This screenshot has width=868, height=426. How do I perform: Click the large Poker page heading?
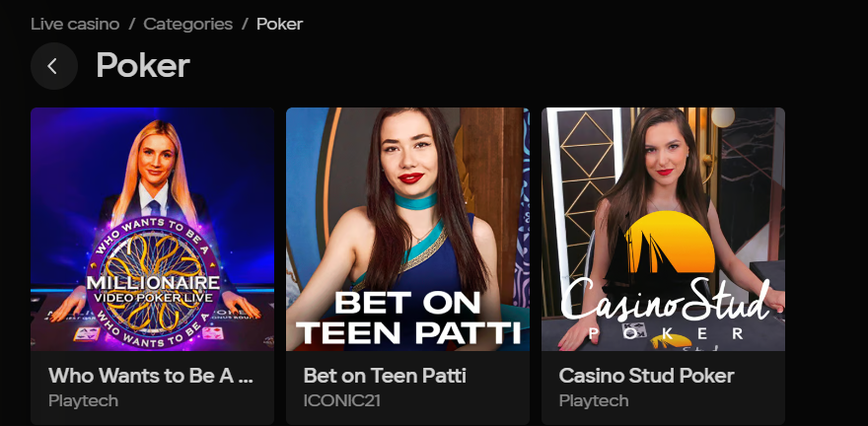[143, 66]
